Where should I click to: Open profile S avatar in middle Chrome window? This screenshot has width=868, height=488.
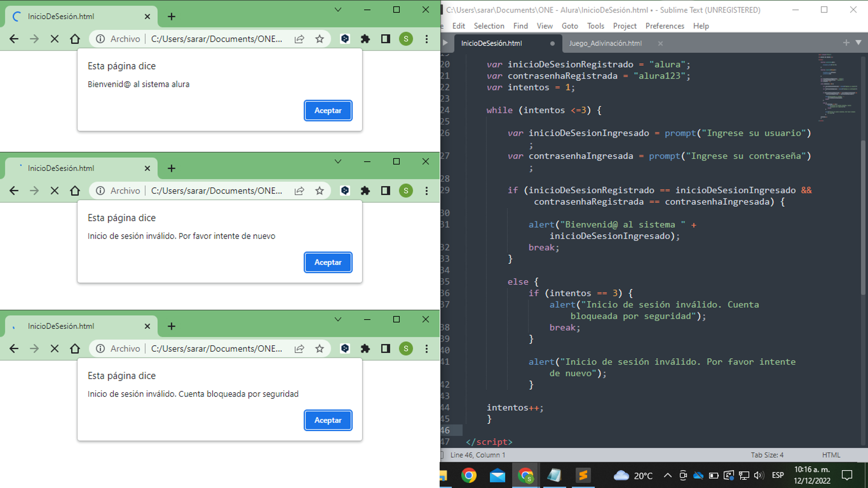point(406,191)
